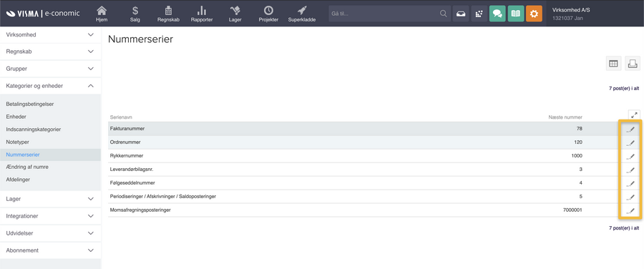
Task: Click the search magnifier icon
Action: pyautogui.click(x=443, y=14)
